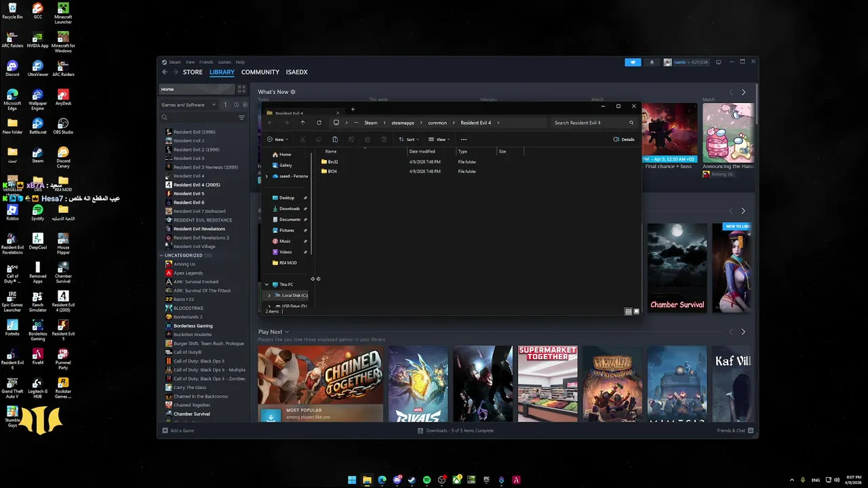Click the ready-to-play filter icon in Steam
This screenshot has width=868, height=488.
(x=245, y=104)
